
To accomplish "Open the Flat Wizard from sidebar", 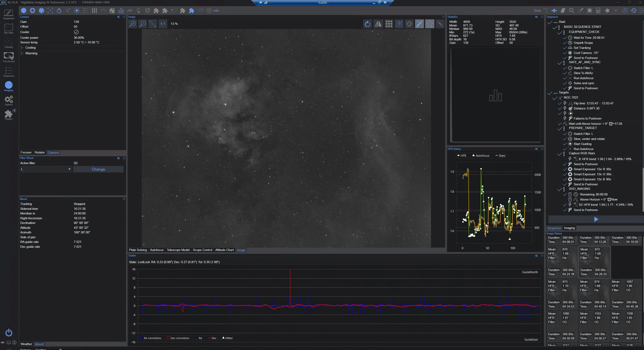I will tap(9, 57).
